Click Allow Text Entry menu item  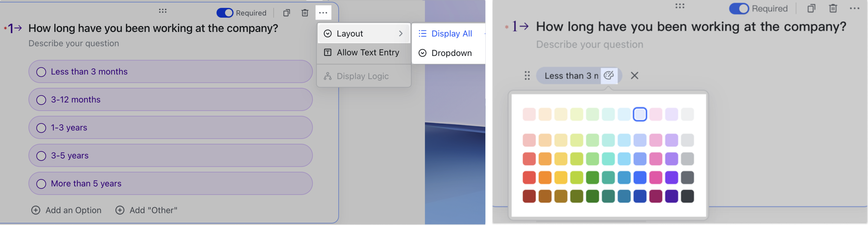364,53
